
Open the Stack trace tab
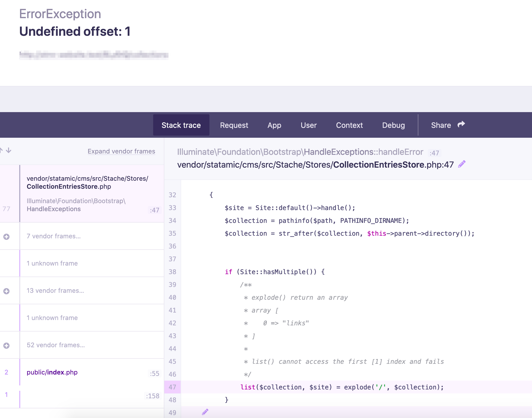[181, 125]
